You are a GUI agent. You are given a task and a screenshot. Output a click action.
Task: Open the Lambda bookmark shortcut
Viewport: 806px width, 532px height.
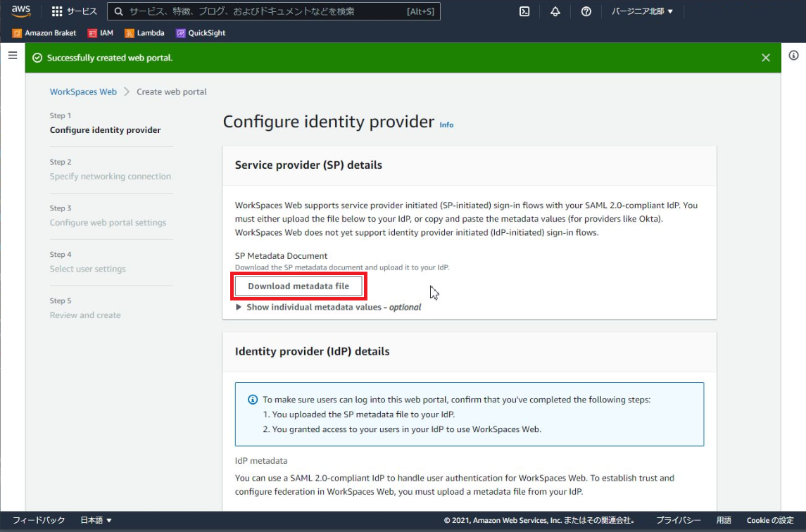coord(144,33)
